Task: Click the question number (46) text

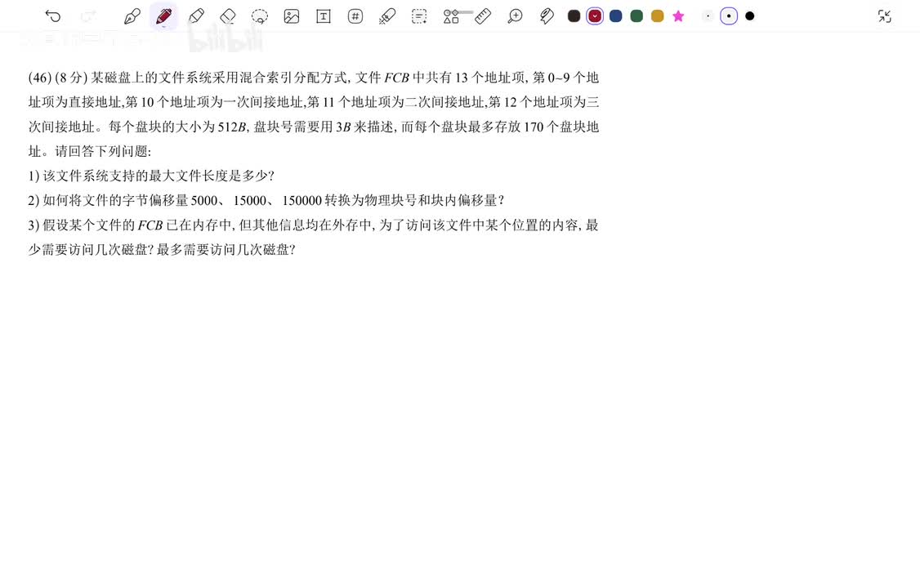Action: [40, 78]
